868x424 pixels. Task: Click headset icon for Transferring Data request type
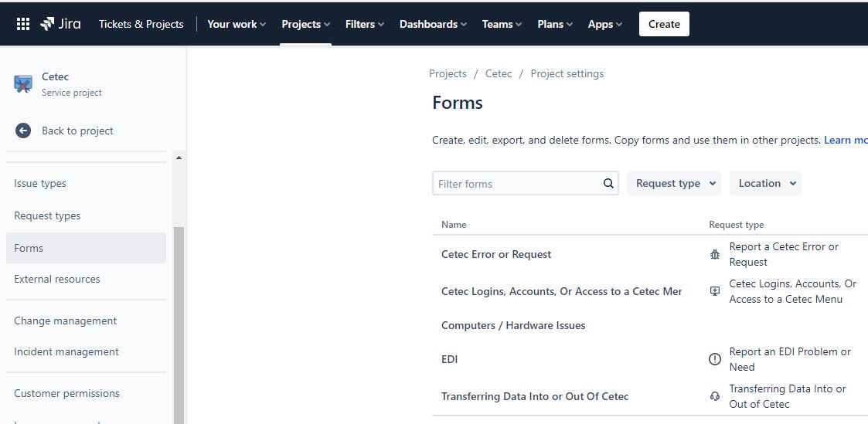point(715,396)
